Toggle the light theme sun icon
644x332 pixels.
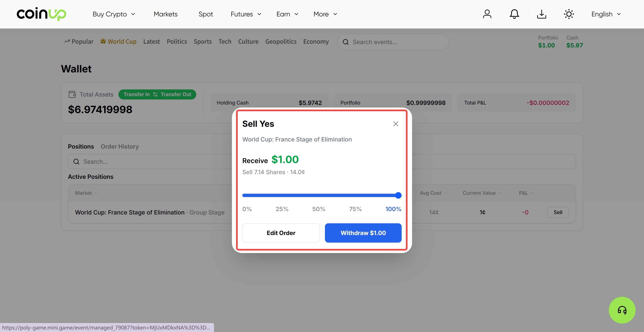pos(569,14)
